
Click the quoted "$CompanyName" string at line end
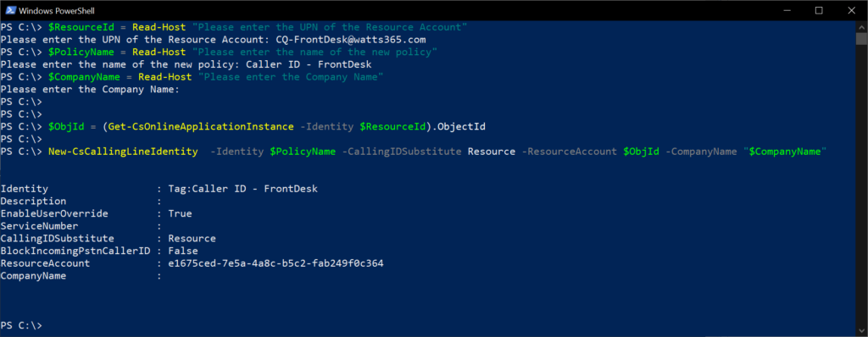click(x=785, y=151)
